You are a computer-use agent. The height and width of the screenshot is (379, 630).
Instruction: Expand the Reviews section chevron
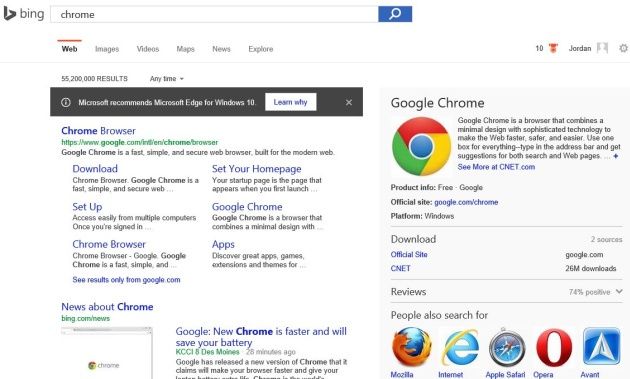coord(619,291)
